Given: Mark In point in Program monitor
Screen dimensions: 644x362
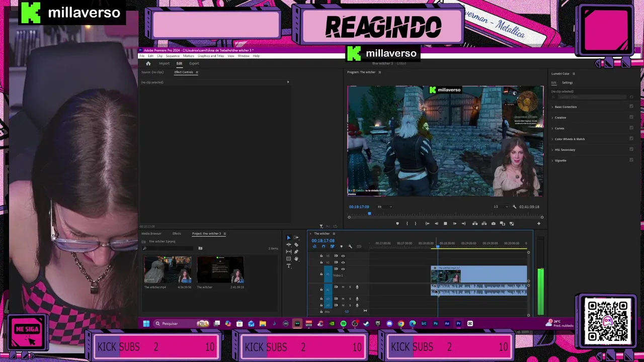Looking at the screenshot, I should (x=407, y=223).
